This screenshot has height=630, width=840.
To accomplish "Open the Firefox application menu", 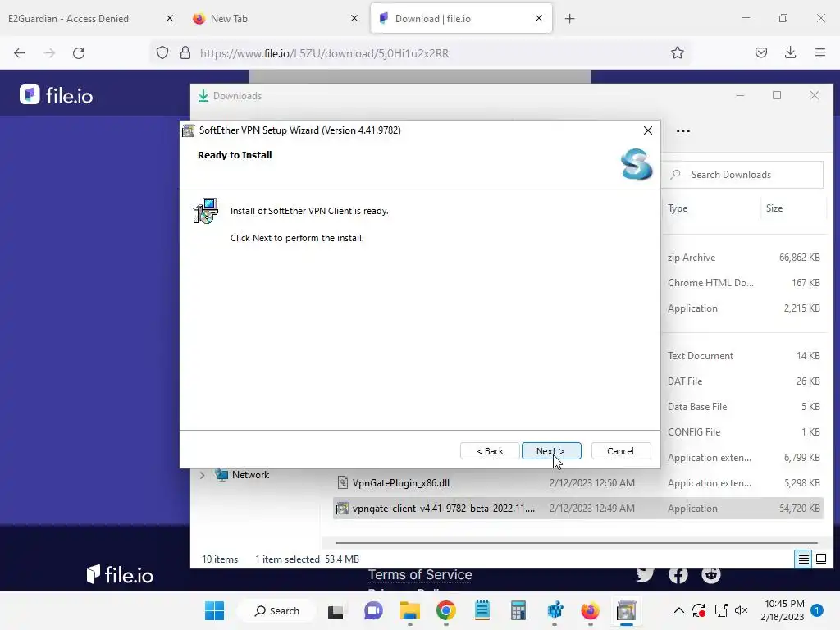I will [x=820, y=53].
